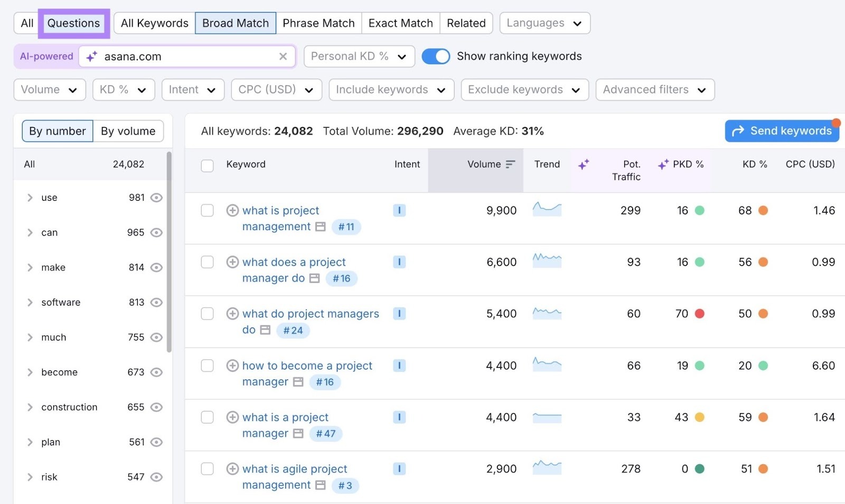Select the Related tab

click(x=466, y=23)
